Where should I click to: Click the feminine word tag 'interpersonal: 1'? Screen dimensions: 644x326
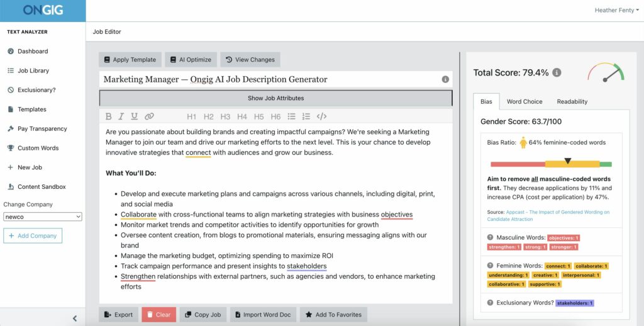(581, 275)
